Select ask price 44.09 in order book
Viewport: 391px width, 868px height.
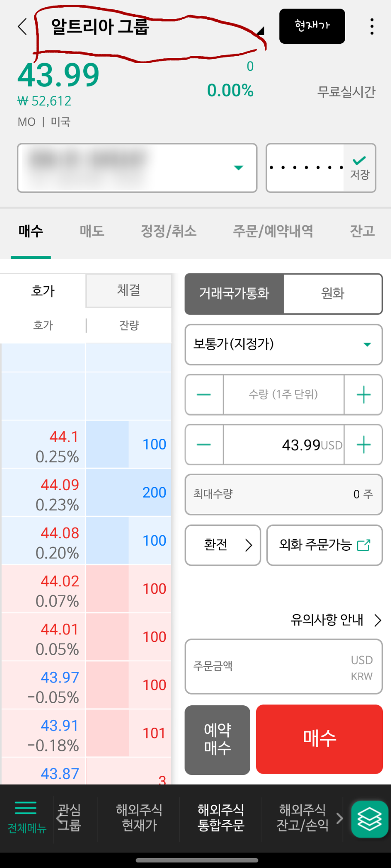43,493
